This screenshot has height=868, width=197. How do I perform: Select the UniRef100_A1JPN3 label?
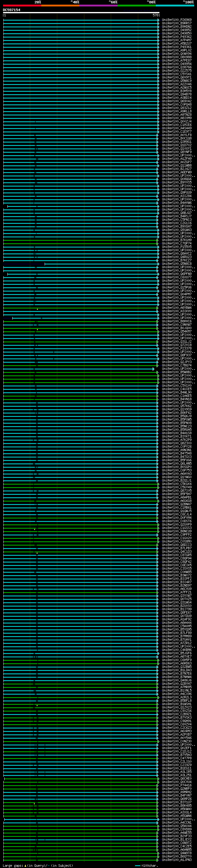(176, 860)
